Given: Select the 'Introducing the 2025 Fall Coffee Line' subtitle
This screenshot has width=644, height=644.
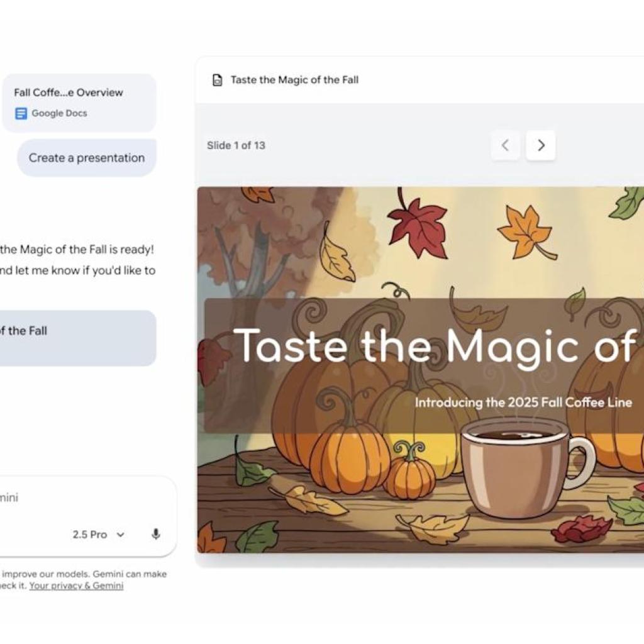Looking at the screenshot, I should (x=524, y=402).
